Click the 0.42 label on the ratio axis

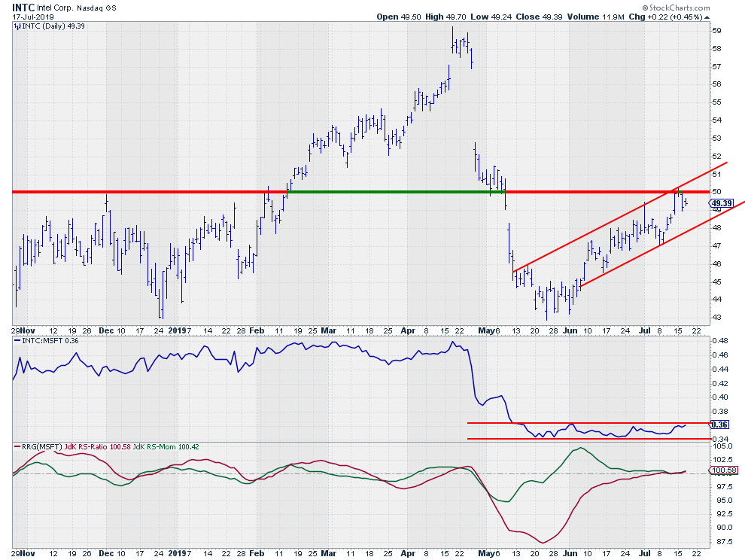(720, 383)
